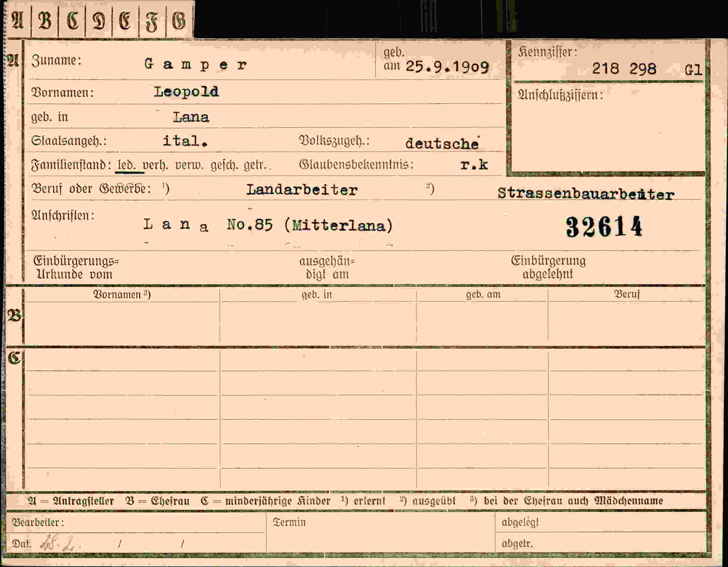Viewport: 728px width, 567px height.
Task: Click index tab letter B at top
Action: tap(45, 20)
